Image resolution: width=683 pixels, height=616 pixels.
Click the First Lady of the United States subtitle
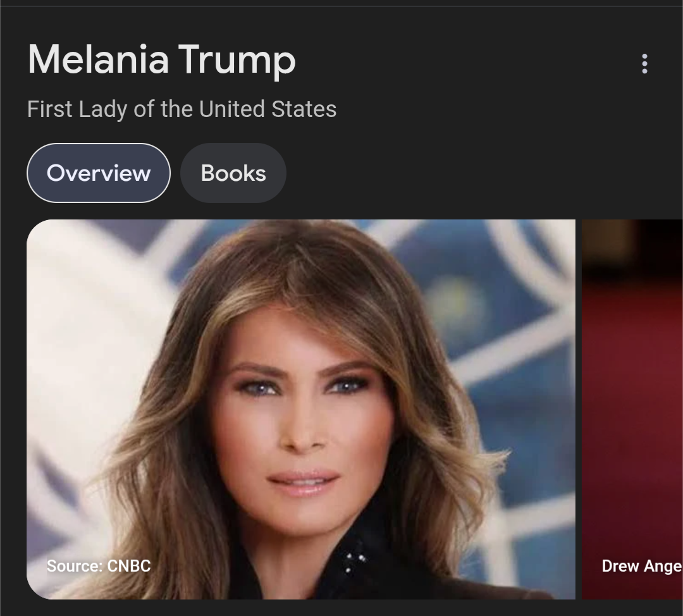coord(182,109)
